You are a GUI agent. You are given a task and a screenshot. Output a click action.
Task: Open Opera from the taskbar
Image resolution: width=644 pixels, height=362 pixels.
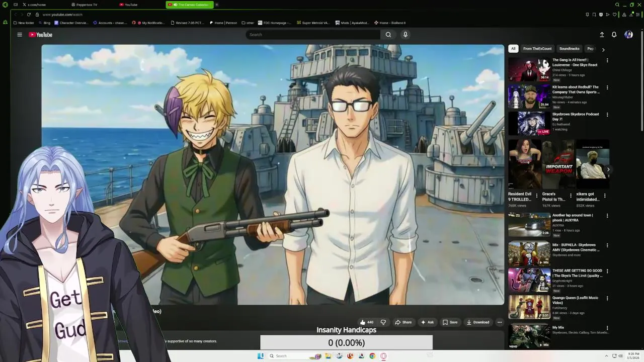point(383,356)
